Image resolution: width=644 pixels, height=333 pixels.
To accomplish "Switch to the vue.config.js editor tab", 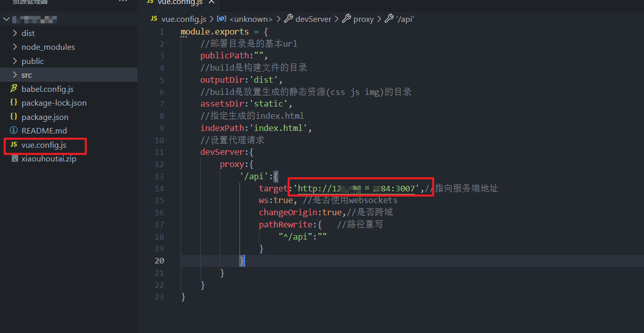I will 181,2.
